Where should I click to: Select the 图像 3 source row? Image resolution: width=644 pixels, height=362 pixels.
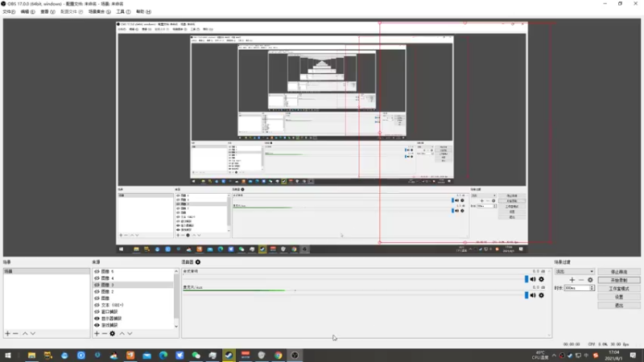(x=133, y=285)
